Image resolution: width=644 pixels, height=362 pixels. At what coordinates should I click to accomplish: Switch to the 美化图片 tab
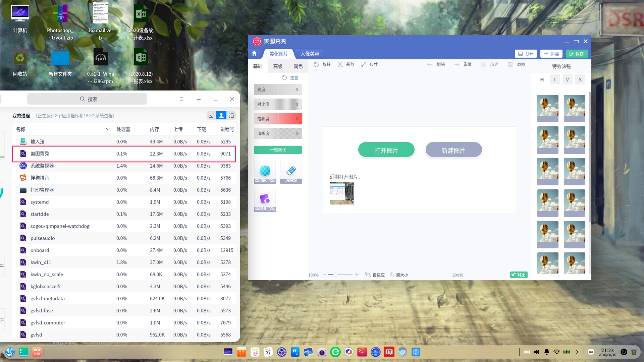pos(278,54)
